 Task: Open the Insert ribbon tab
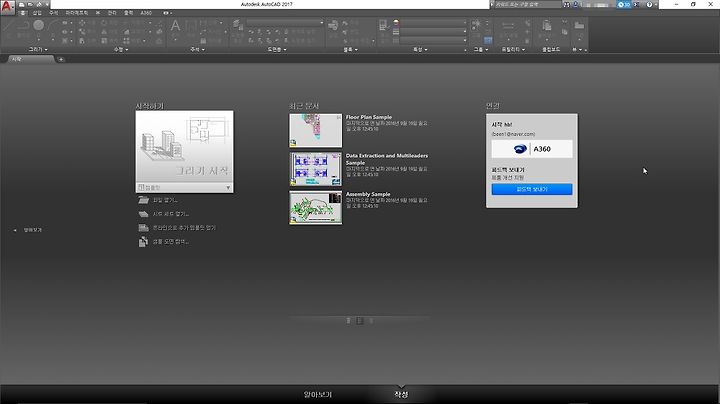pos(37,13)
